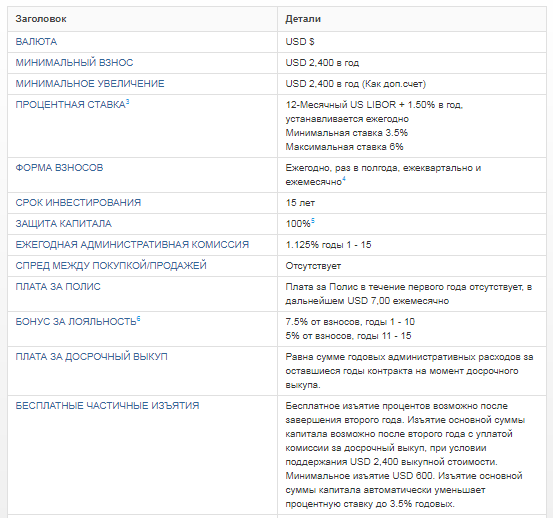This screenshot has width=553, height=518.
Task: Click the Детали column header
Action: coord(303,19)
